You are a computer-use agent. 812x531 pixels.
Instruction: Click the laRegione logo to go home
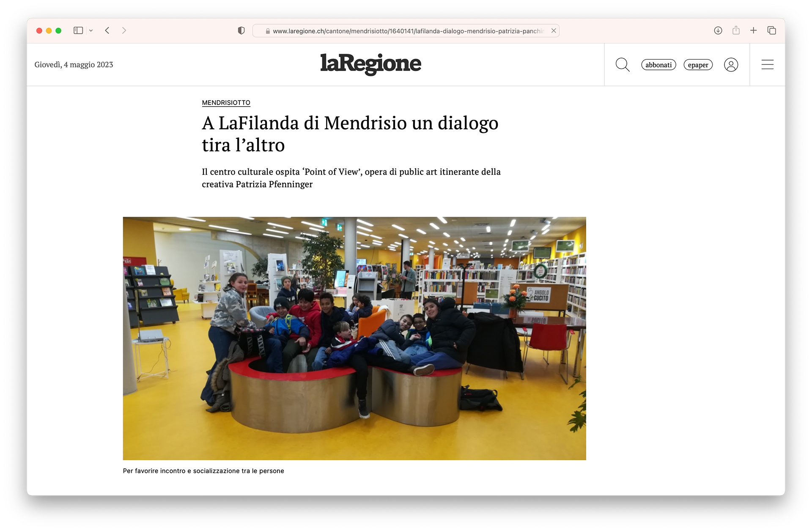point(370,64)
